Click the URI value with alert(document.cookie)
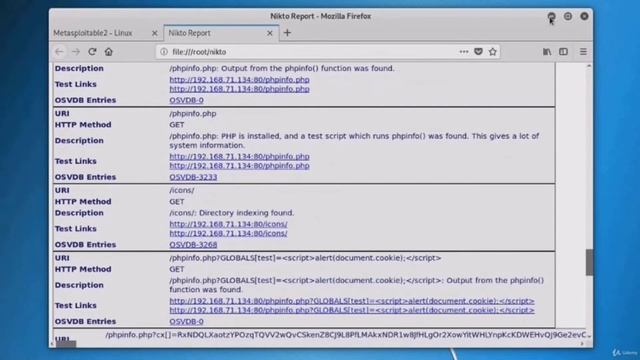640x360 pixels. pyautogui.click(x=305, y=258)
